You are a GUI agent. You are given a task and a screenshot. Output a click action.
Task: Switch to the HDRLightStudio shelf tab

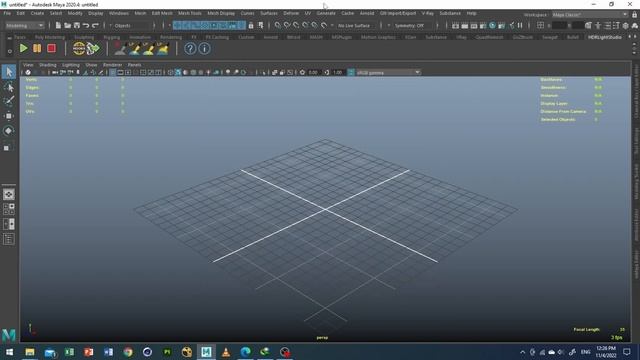click(604, 37)
